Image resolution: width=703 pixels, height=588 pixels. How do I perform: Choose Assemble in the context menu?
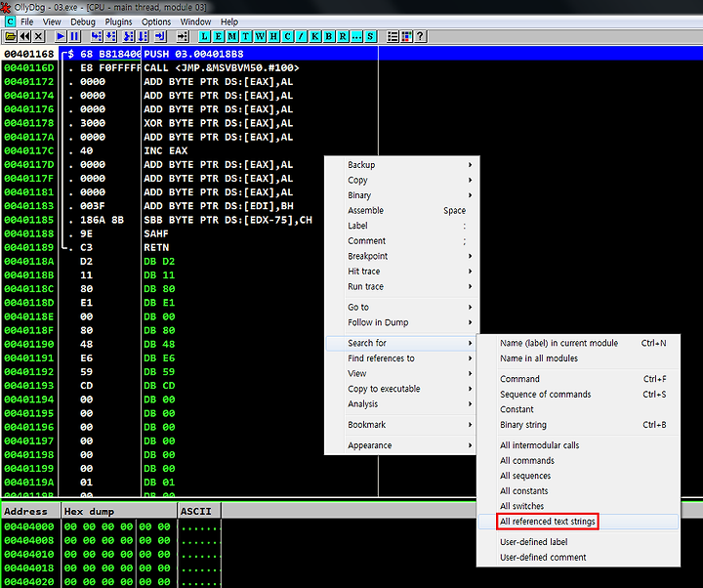click(401, 210)
